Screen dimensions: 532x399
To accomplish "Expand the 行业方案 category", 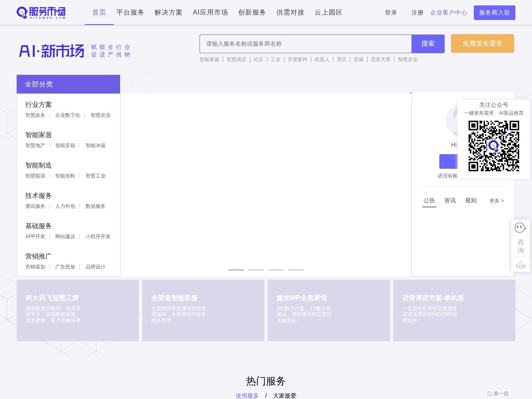I will [39, 105].
